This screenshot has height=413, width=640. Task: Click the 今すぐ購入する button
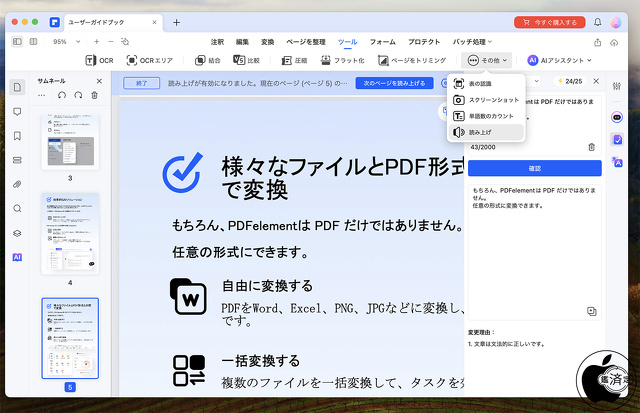click(549, 22)
